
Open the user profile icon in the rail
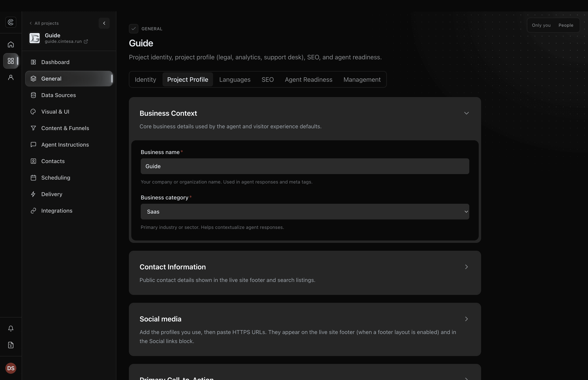[11, 77]
